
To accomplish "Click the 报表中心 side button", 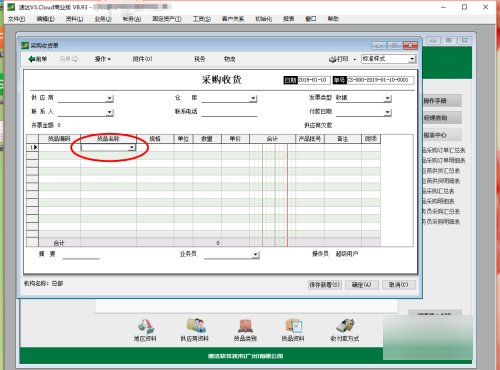I will click(x=442, y=135).
